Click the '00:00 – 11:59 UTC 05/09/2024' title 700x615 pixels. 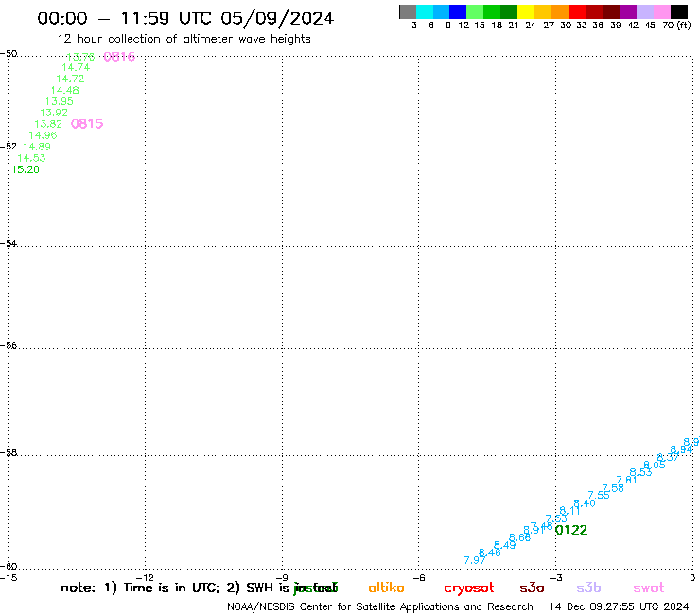[185, 18]
